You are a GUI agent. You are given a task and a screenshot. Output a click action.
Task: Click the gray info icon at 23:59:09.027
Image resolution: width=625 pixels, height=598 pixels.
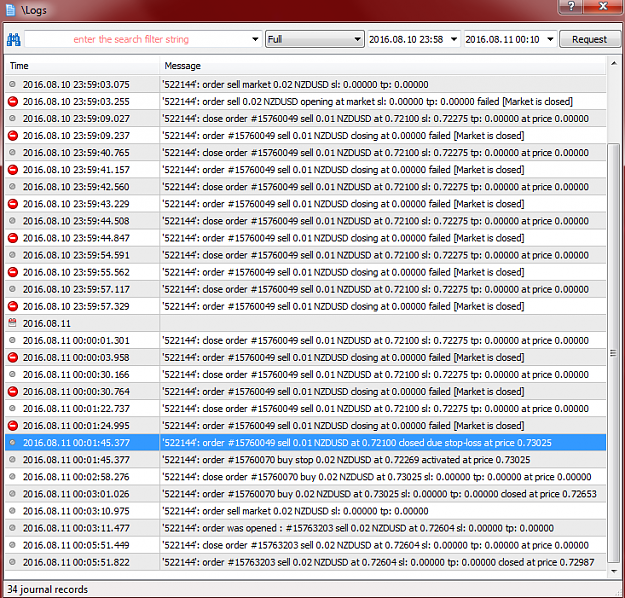12,118
